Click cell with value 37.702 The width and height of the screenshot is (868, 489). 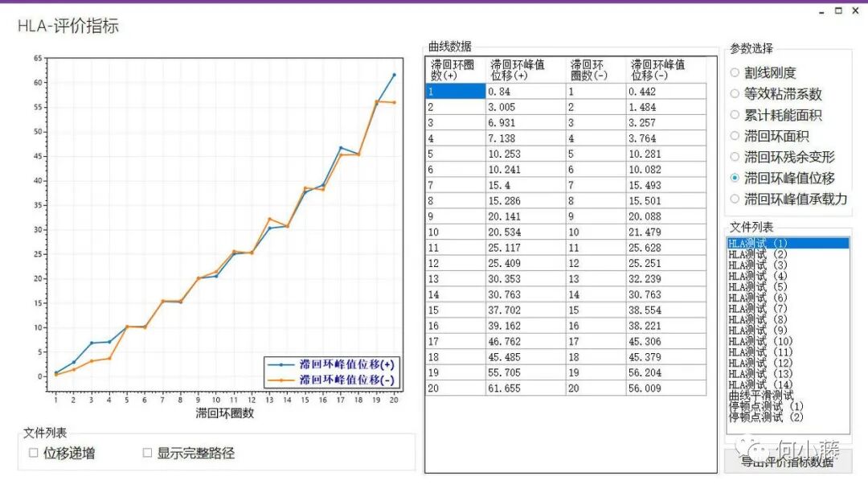[526, 310]
